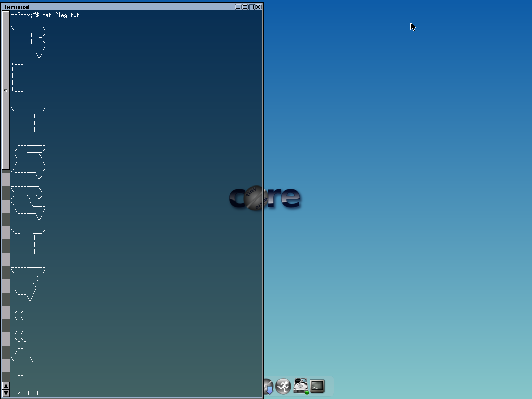Close the Terminal window

point(258,7)
